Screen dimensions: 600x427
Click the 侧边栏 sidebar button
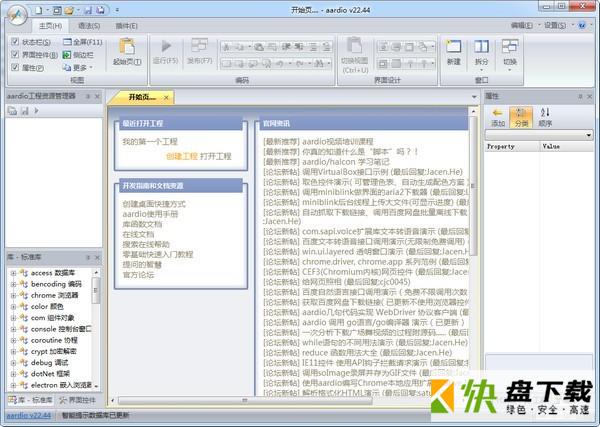point(78,55)
